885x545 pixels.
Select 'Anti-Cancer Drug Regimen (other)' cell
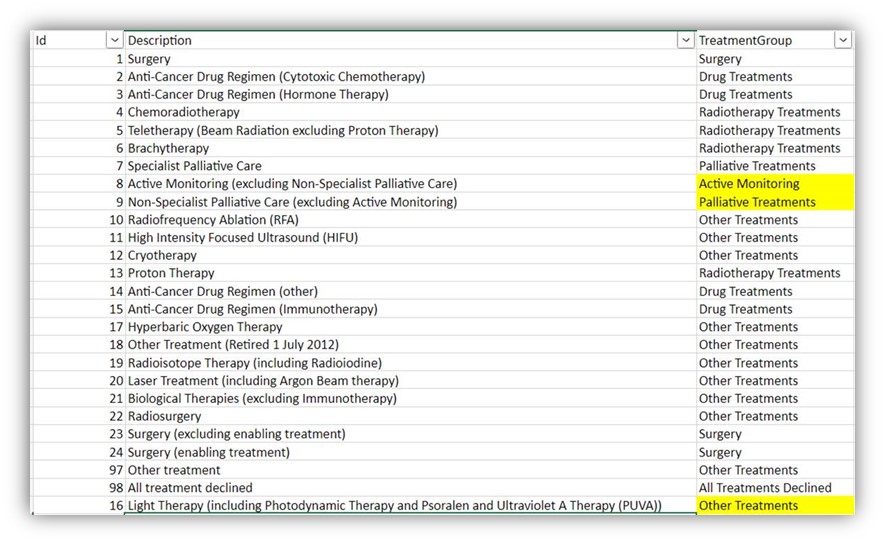click(410, 291)
